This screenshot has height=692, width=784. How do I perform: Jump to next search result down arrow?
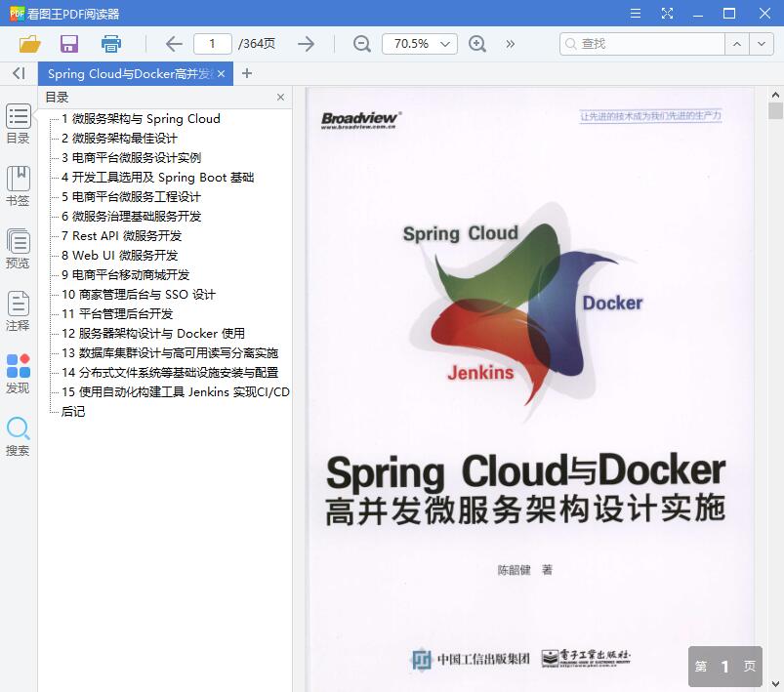(x=762, y=44)
